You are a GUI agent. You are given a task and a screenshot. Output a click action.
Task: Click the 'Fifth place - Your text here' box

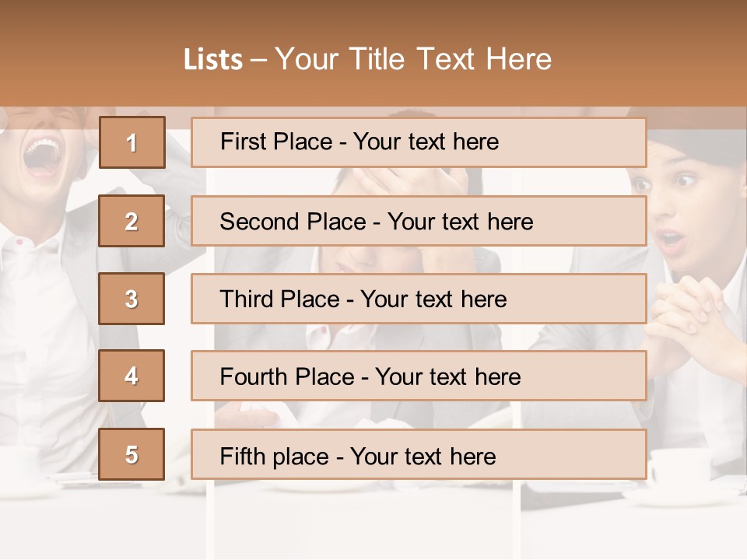point(419,454)
